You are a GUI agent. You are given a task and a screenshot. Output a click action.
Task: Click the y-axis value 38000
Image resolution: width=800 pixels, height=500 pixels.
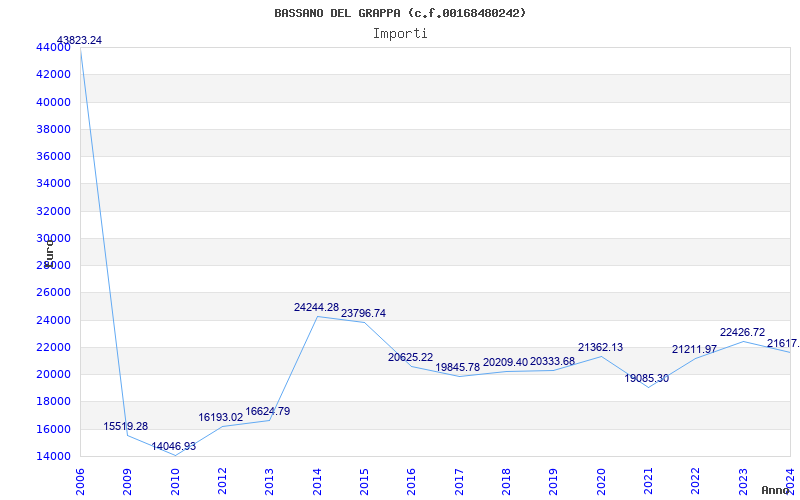(54, 129)
